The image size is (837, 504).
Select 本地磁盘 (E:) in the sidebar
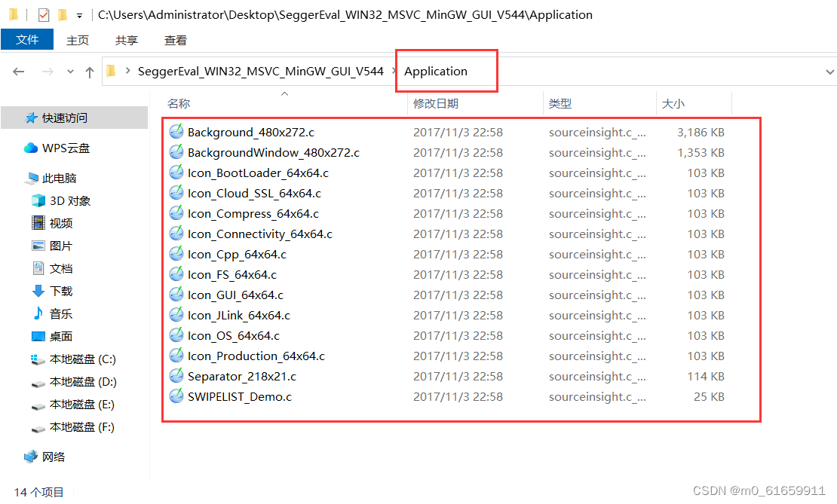(81, 405)
